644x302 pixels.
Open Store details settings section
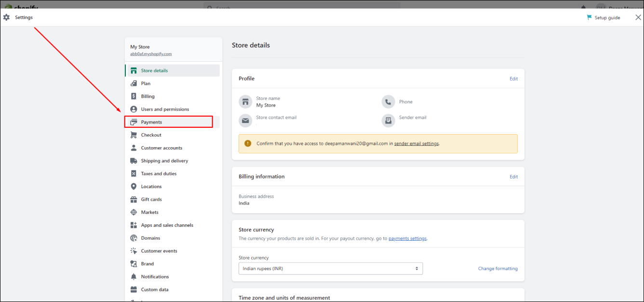[x=173, y=70]
